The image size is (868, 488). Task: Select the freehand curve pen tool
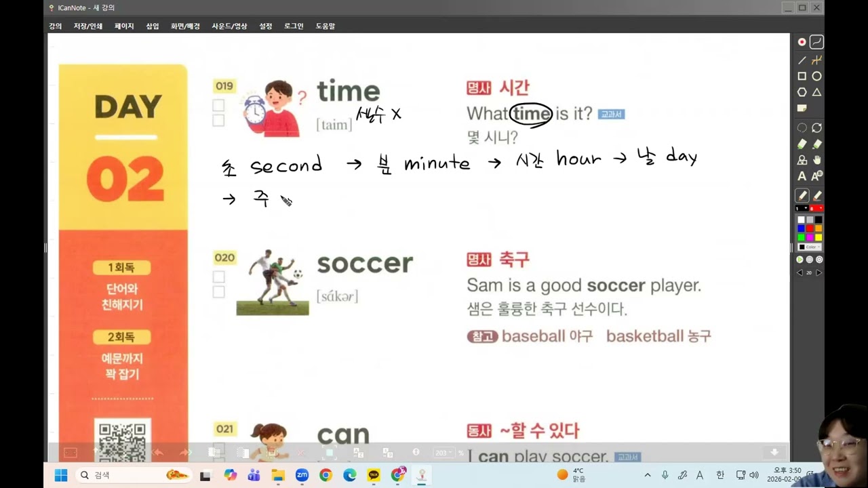point(816,42)
